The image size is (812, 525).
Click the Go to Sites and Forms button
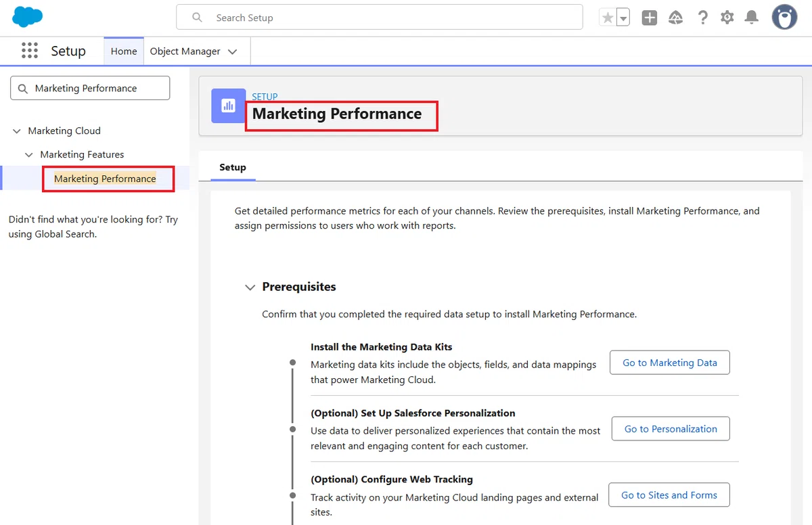[x=669, y=495]
